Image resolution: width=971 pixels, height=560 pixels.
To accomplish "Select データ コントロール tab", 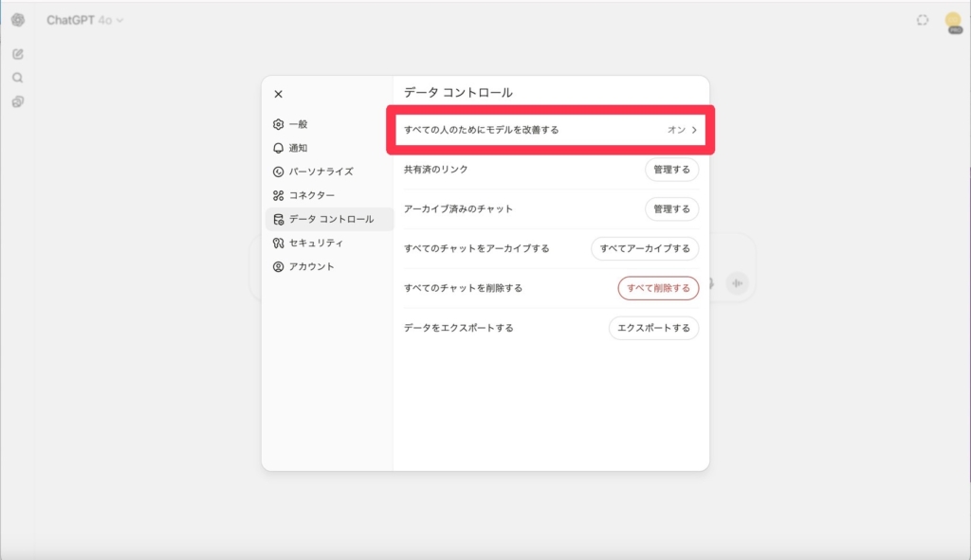I will point(329,219).
